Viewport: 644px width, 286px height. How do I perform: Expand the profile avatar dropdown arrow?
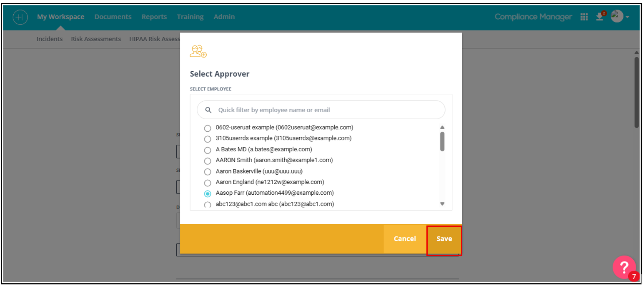(x=627, y=17)
